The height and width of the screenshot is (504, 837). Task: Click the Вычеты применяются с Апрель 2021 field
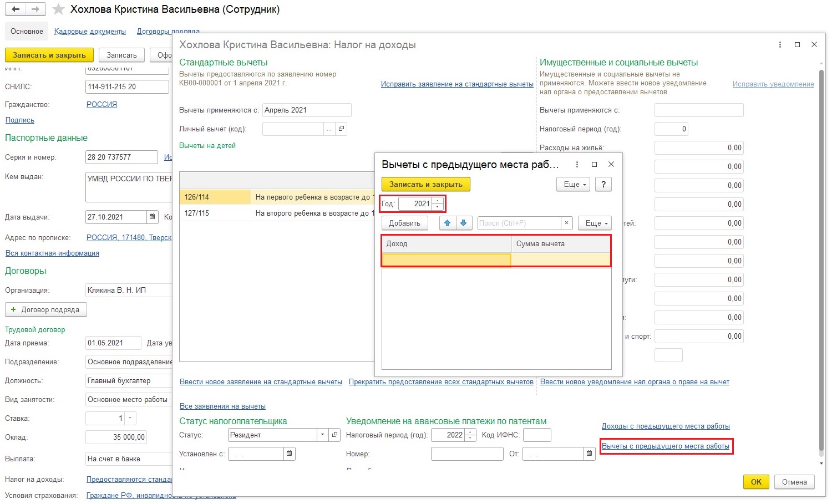pos(307,110)
